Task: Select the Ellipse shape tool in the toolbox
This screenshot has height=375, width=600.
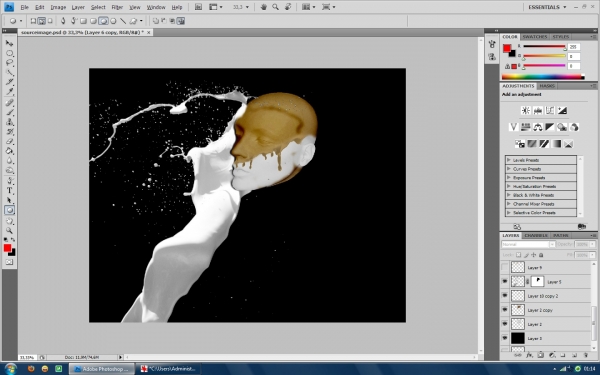Action: [10, 210]
